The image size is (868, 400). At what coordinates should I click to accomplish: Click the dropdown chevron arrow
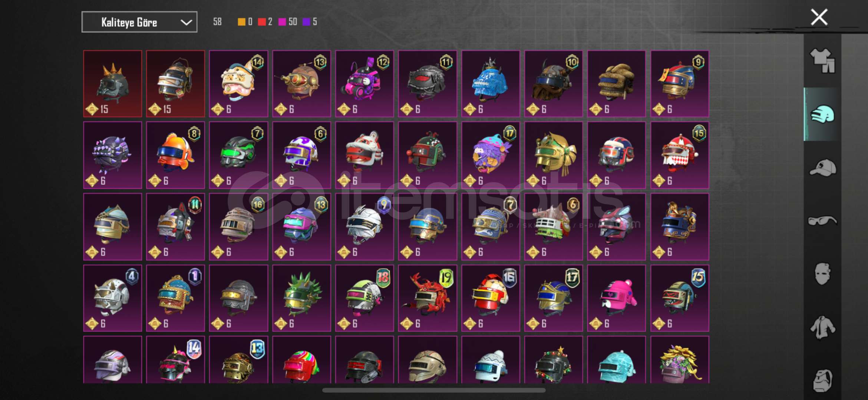[x=186, y=23]
